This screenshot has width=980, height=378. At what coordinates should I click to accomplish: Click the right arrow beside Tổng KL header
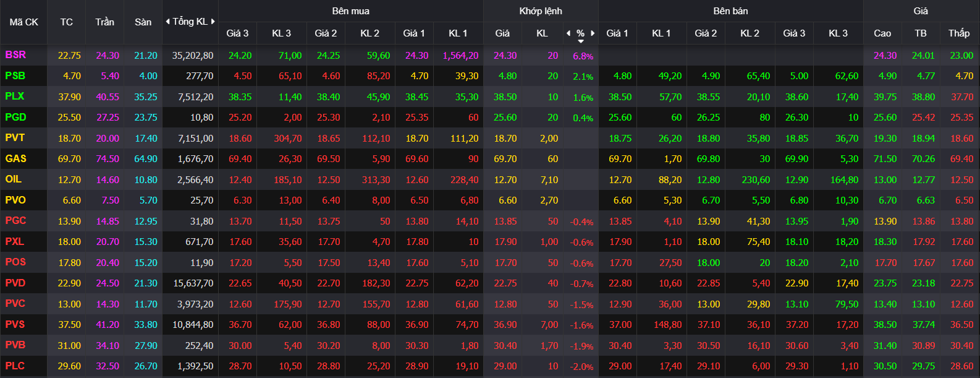pos(213,22)
